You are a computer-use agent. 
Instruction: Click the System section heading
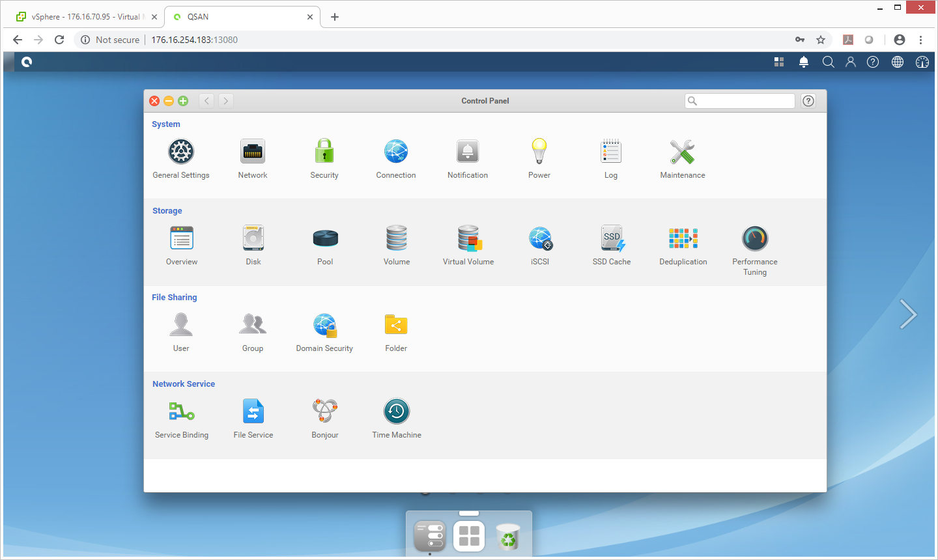(166, 124)
